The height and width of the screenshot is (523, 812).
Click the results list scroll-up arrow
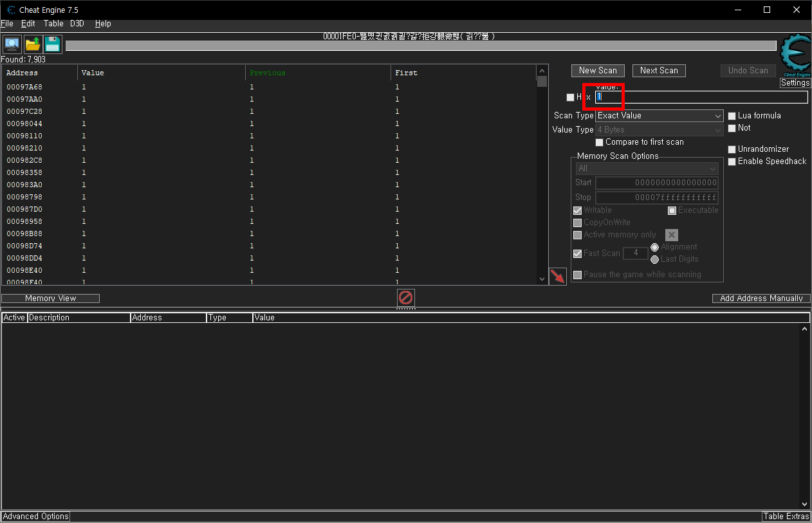tap(542, 71)
